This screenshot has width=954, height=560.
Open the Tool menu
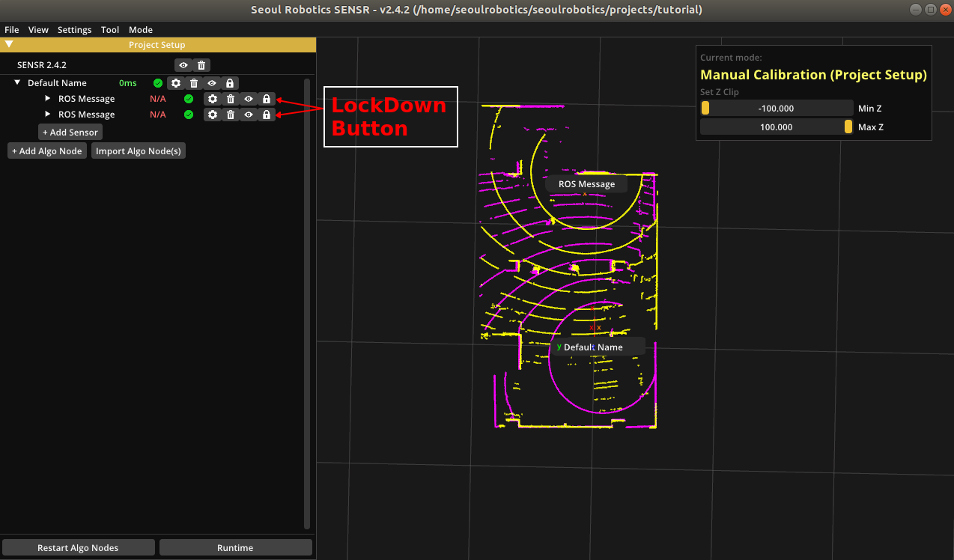(110, 30)
